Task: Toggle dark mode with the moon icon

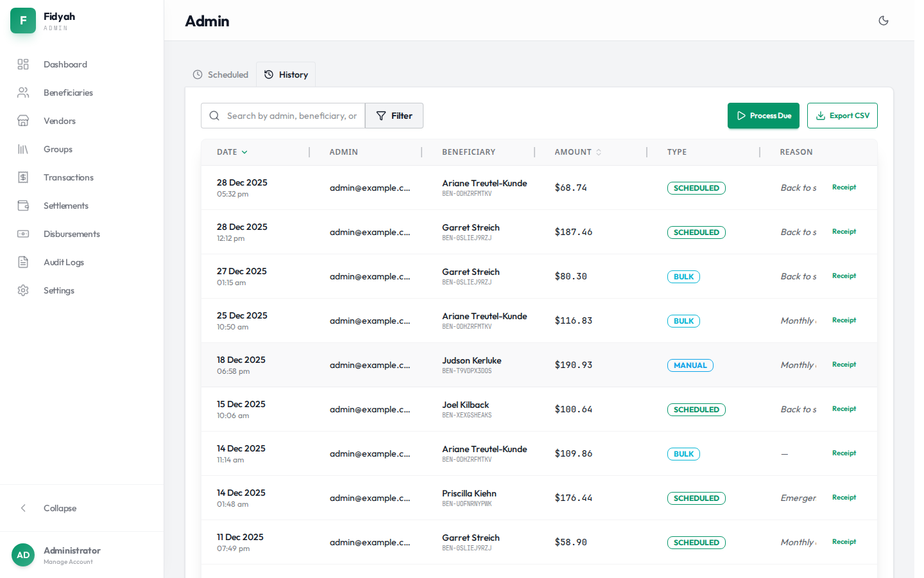Action: coord(884,21)
